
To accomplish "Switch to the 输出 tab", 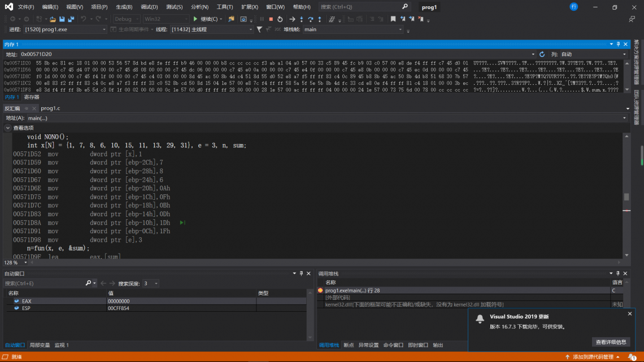I will point(438,345).
